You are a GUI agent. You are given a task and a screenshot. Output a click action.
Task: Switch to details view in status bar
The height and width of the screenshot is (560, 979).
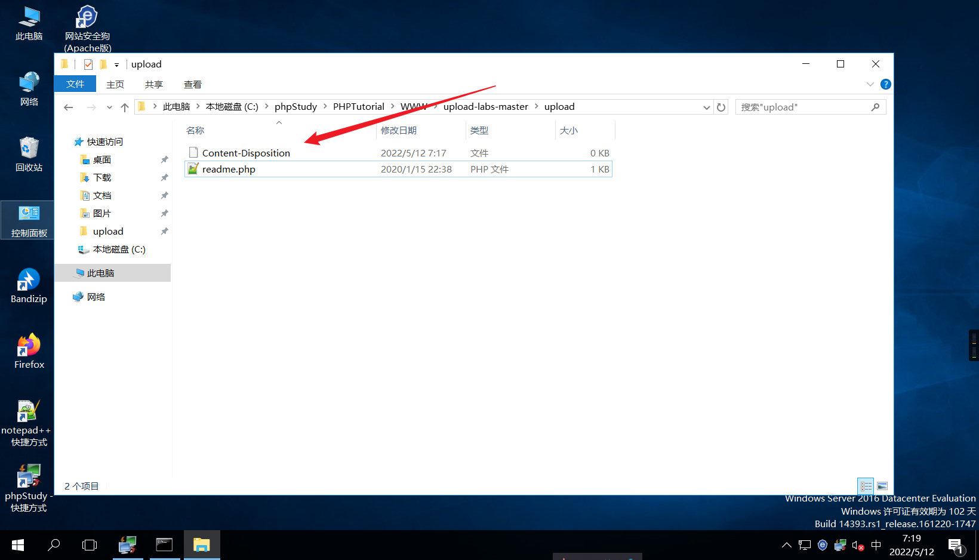866,486
